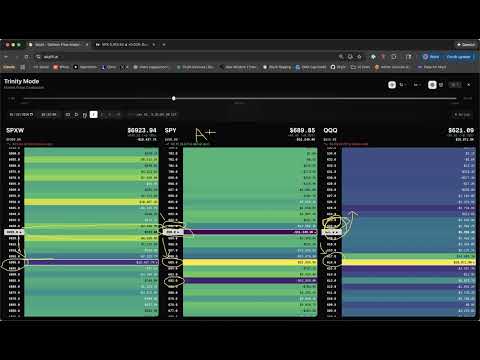Open the X bookmark in bookmarks bar

pos(124,67)
